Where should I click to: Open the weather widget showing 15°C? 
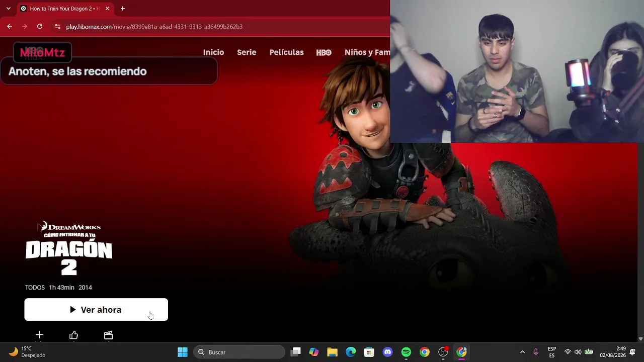click(x=28, y=352)
